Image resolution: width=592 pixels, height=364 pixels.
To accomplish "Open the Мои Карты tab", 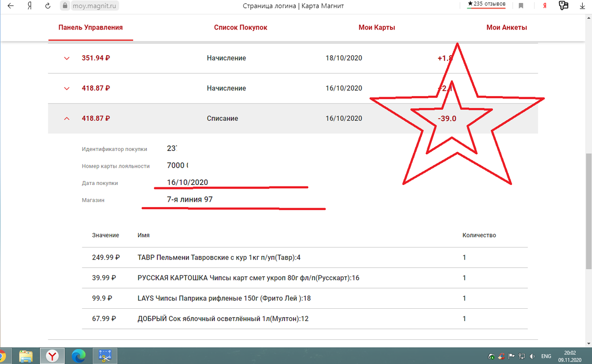I will (377, 28).
